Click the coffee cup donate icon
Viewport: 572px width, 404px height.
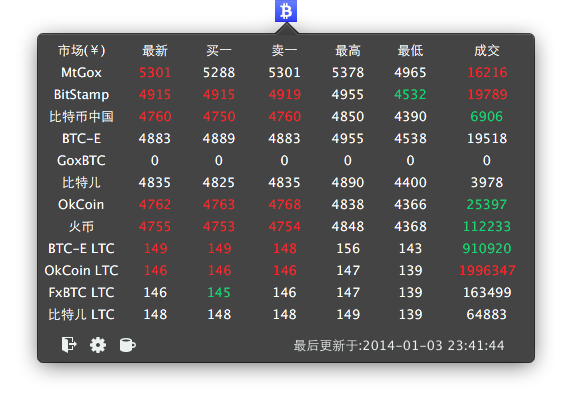(x=128, y=345)
